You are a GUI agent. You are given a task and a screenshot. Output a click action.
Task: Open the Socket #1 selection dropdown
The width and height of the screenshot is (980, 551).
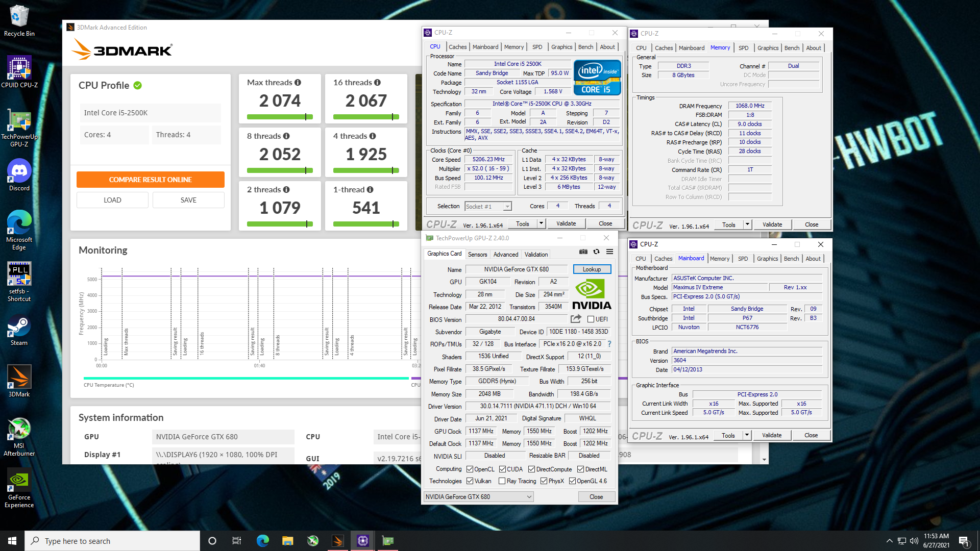[x=488, y=206]
